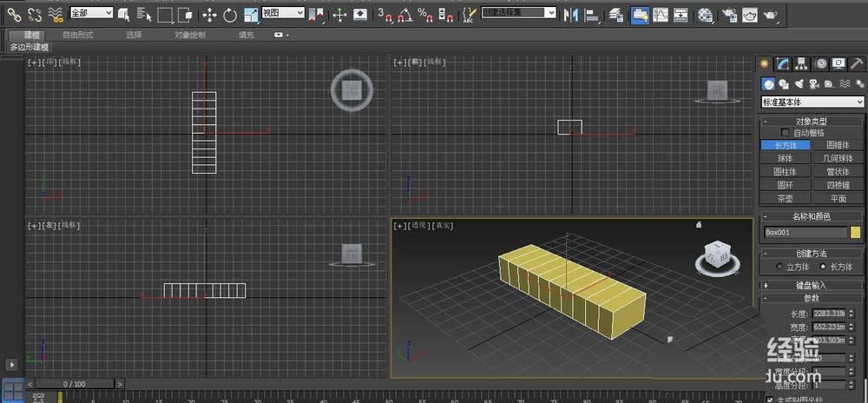Click the 茶壶 primitive button
Image resolution: width=868 pixels, height=403 pixels.
coord(785,198)
